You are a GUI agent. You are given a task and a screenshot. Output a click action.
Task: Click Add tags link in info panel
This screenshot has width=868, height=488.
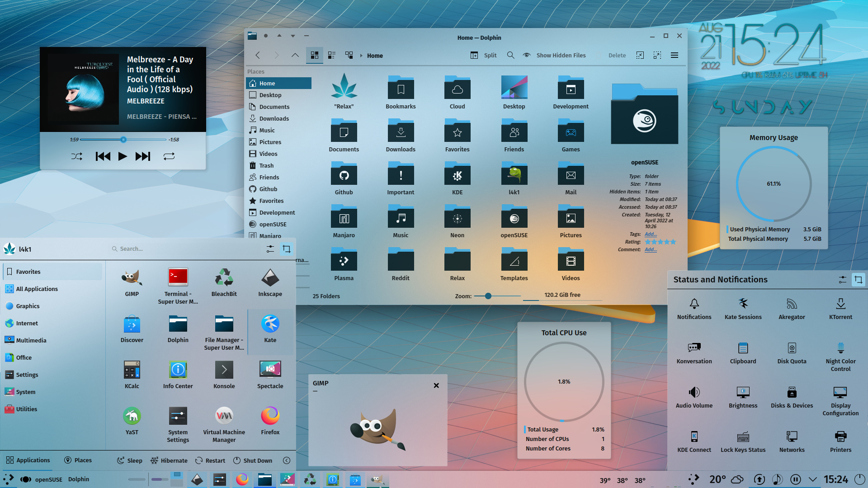[651, 234]
